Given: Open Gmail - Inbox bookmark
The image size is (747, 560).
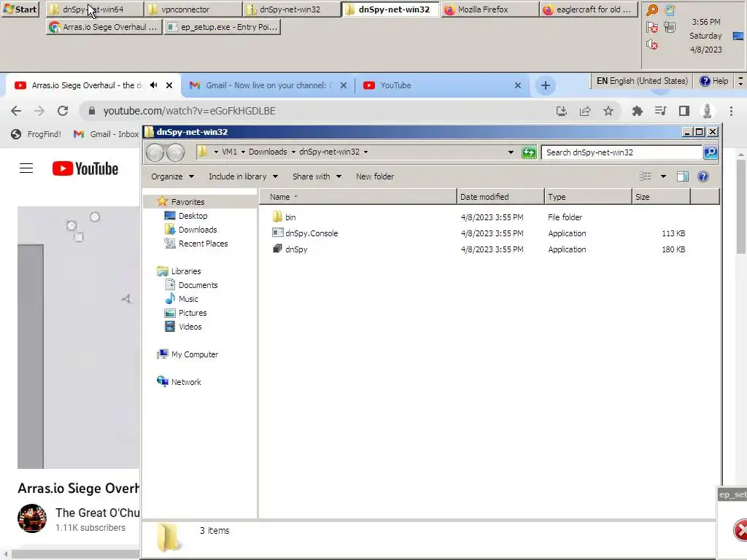Looking at the screenshot, I should (106, 134).
